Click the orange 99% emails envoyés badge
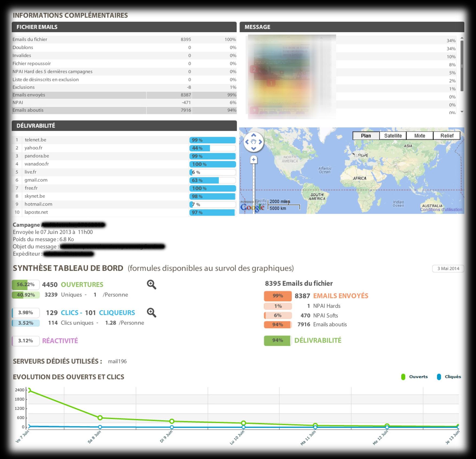The image size is (476, 459). pyautogui.click(x=278, y=296)
